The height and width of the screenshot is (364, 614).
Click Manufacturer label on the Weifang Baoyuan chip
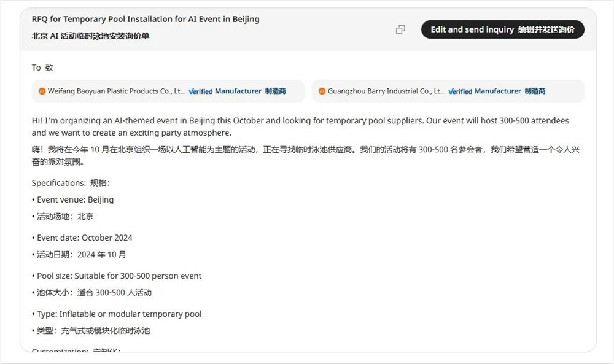pos(238,91)
